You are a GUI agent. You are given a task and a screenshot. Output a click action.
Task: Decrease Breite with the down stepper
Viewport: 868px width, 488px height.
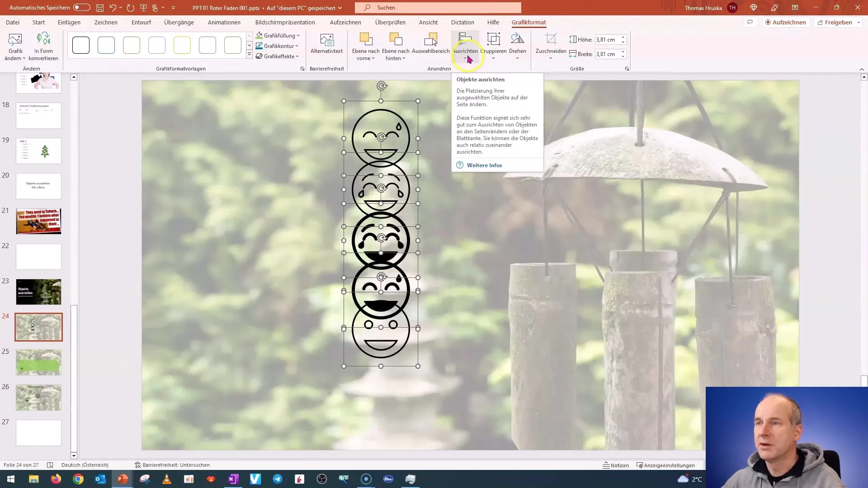tap(623, 56)
